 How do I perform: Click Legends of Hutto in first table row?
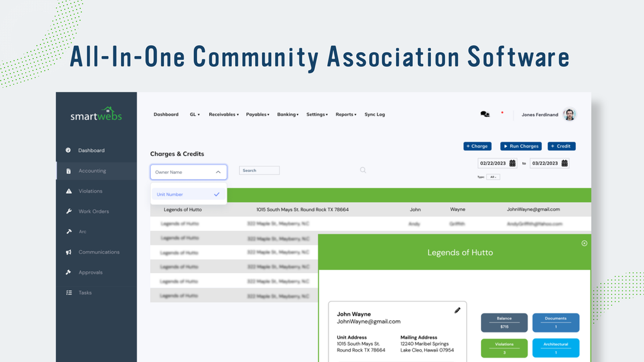pyautogui.click(x=183, y=209)
